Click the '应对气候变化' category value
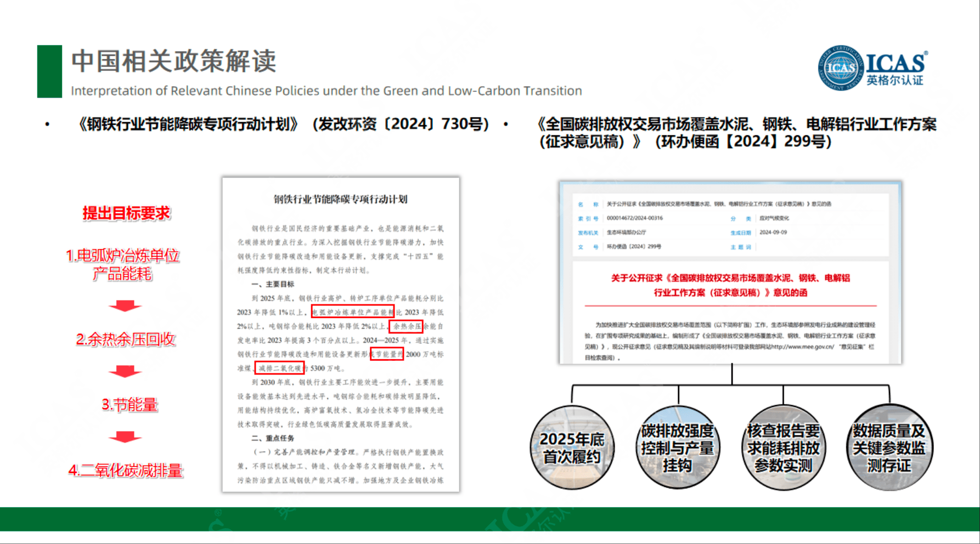The image size is (980, 544). [774, 218]
